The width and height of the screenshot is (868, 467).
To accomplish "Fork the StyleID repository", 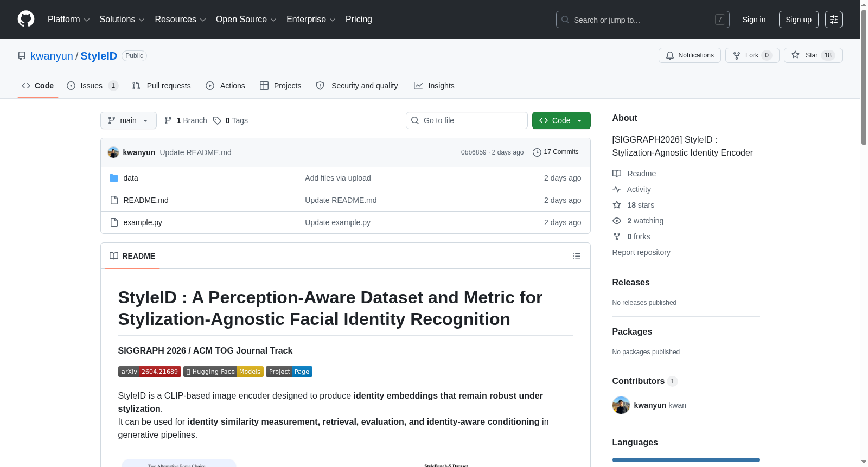I will point(752,55).
